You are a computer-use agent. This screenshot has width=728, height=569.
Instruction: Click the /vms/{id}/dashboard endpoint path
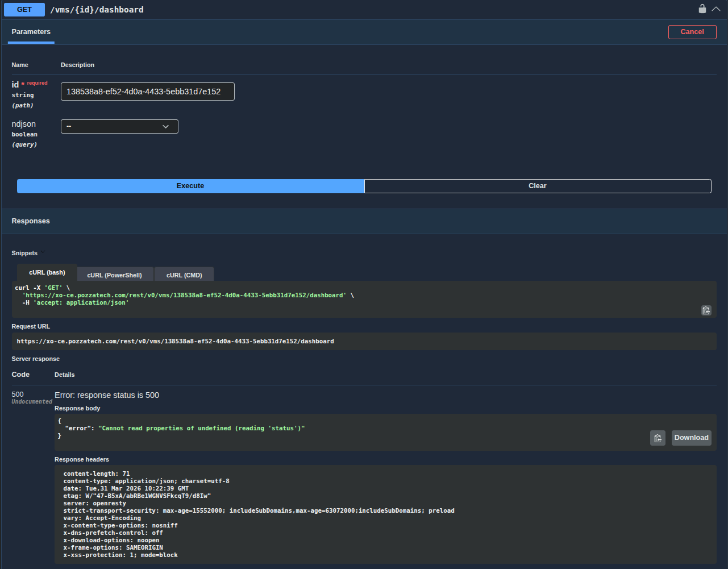[97, 10]
